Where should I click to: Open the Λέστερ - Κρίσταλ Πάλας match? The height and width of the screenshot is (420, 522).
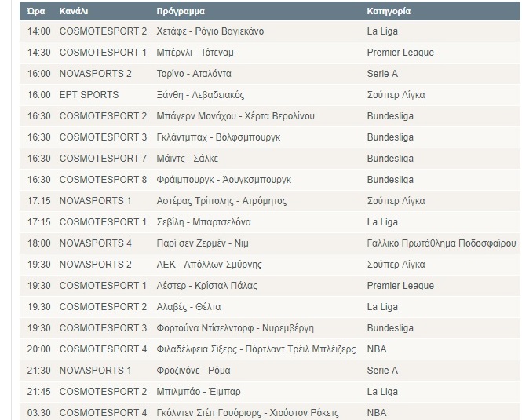(206, 286)
